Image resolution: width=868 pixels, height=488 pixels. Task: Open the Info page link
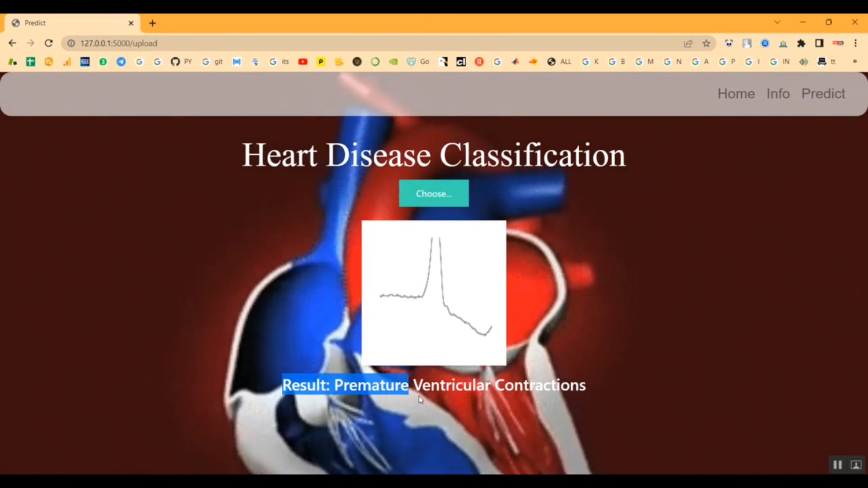[778, 94]
